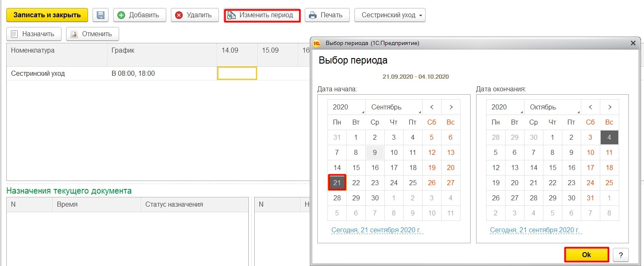
Task: Select October 4 in end calendar
Action: click(609, 138)
